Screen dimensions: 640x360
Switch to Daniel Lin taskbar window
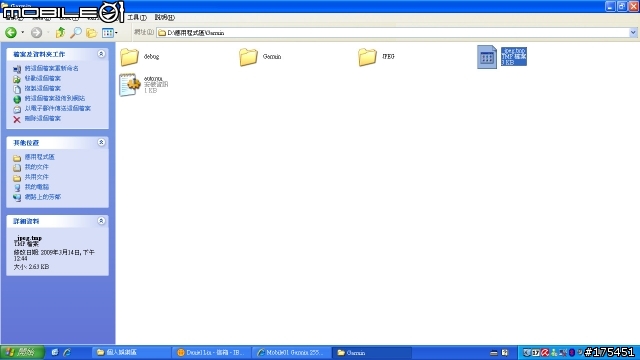click(x=211, y=352)
